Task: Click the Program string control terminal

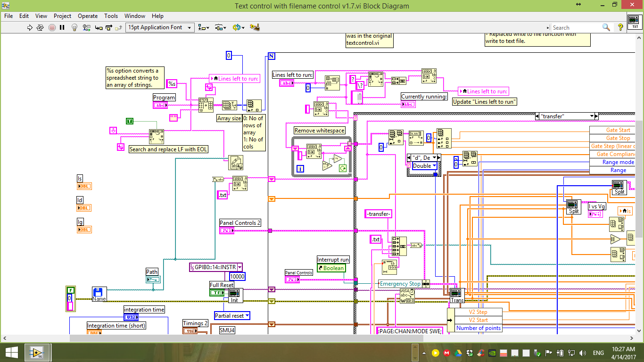Action: (160, 106)
